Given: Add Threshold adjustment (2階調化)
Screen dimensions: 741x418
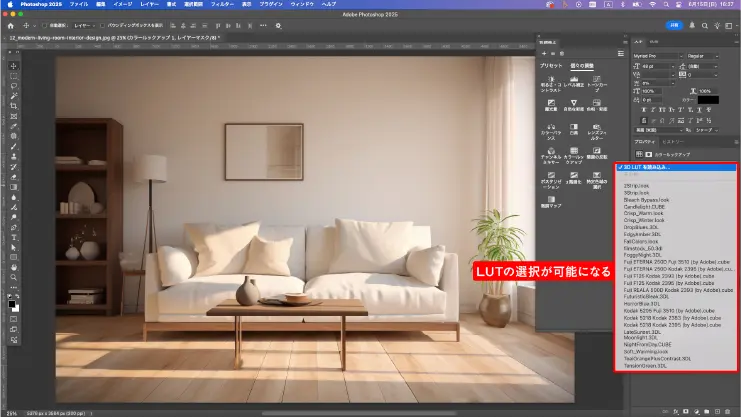Looking at the screenshot, I should pyautogui.click(x=574, y=178).
